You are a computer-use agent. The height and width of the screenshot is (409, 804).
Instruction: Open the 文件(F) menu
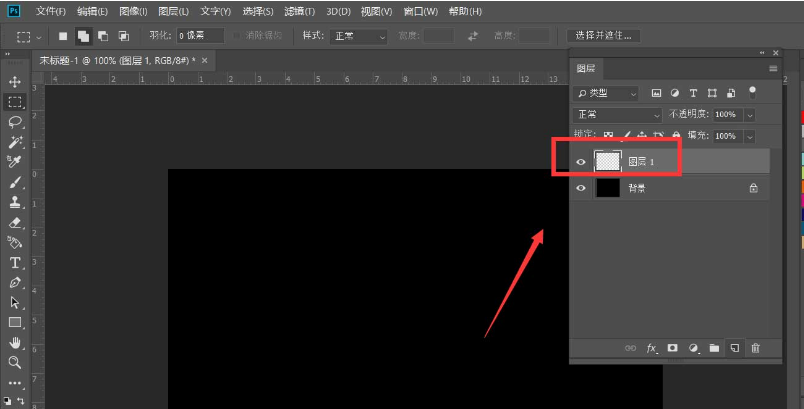tap(51, 11)
